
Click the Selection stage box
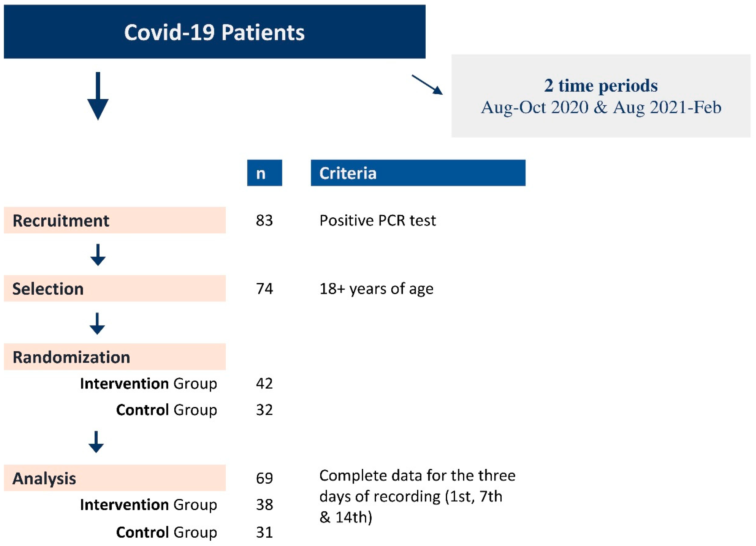(115, 288)
